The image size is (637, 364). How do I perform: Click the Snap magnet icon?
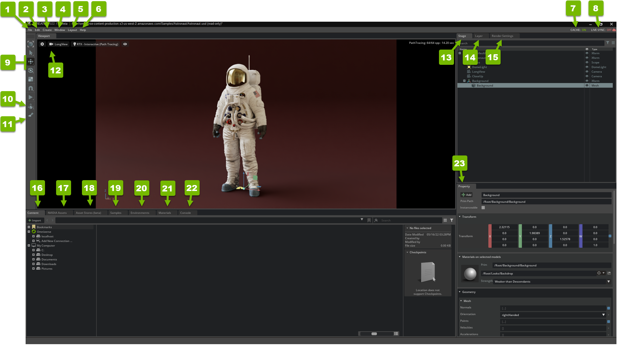point(31,88)
